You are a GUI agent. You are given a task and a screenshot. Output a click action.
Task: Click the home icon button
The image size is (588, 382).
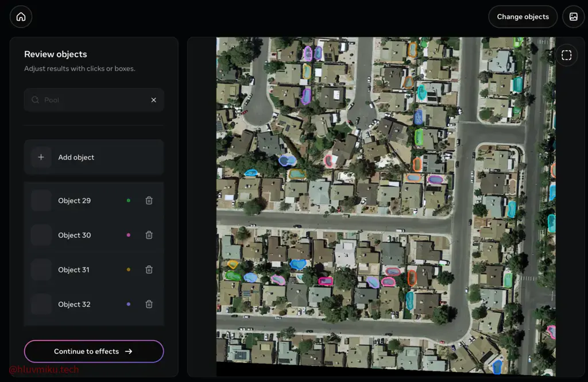(x=21, y=17)
